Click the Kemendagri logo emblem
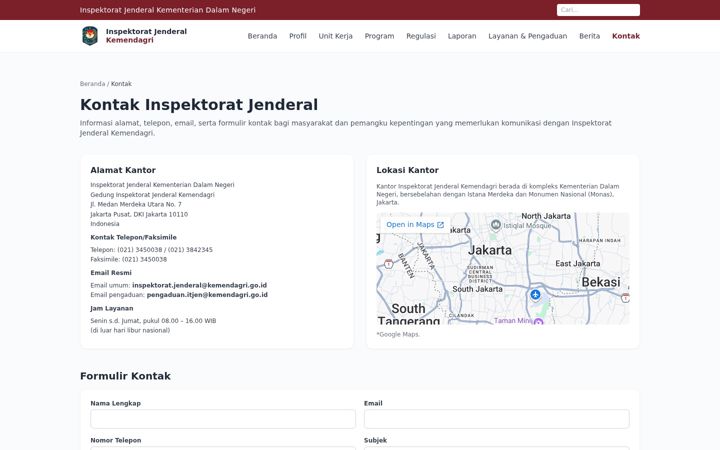 pyautogui.click(x=90, y=36)
